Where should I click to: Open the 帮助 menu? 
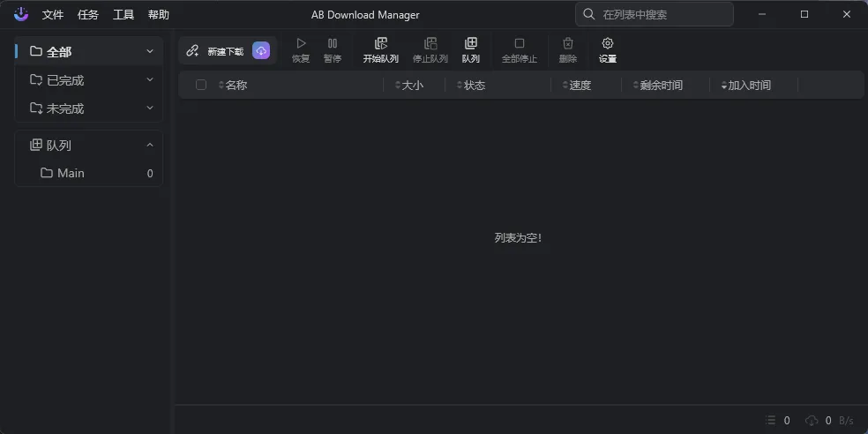pyautogui.click(x=159, y=15)
